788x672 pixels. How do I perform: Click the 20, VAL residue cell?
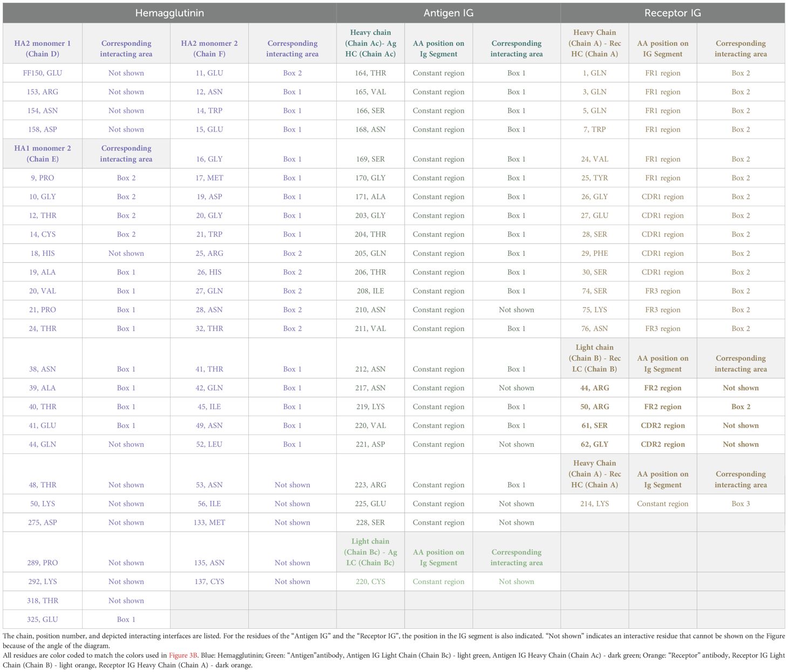pos(43,291)
